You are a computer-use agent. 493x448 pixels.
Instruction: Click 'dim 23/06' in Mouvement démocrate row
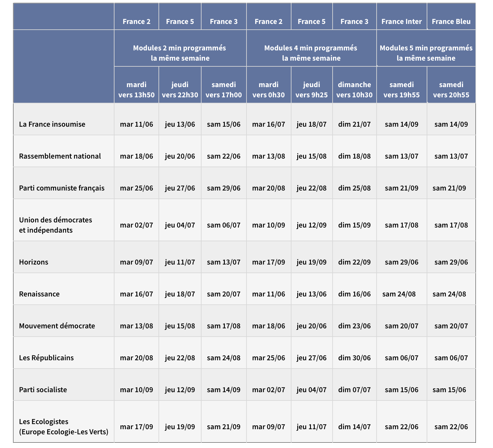point(354,326)
